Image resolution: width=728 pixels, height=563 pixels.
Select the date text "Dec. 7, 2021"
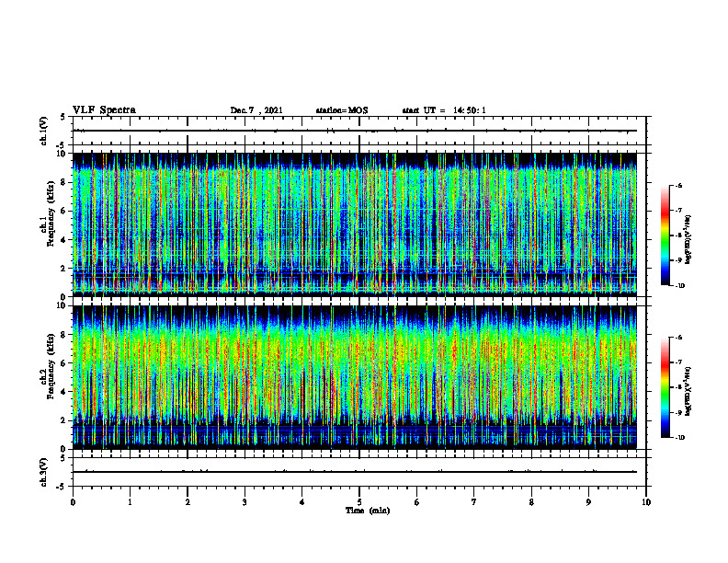(x=256, y=110)
